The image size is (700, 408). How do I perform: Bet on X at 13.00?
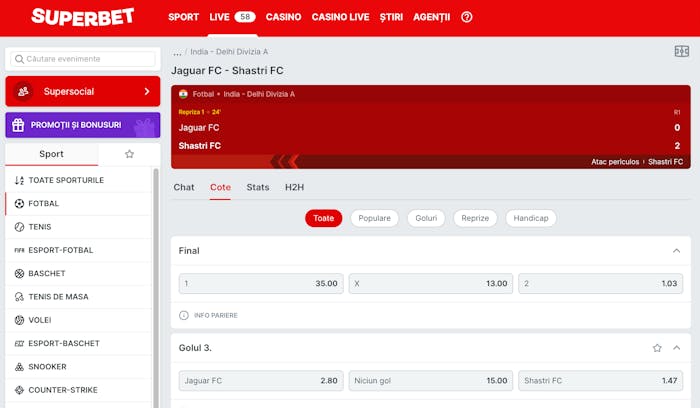(x=431, y=283)
